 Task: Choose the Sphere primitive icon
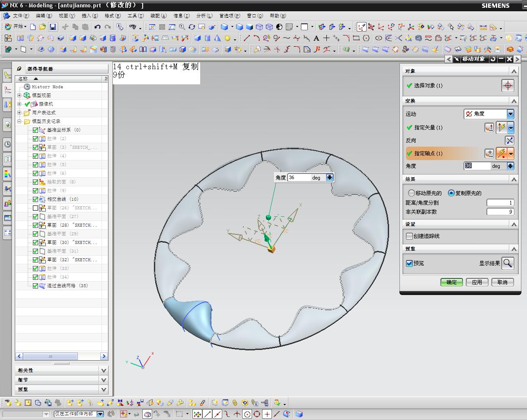point(227,38)
